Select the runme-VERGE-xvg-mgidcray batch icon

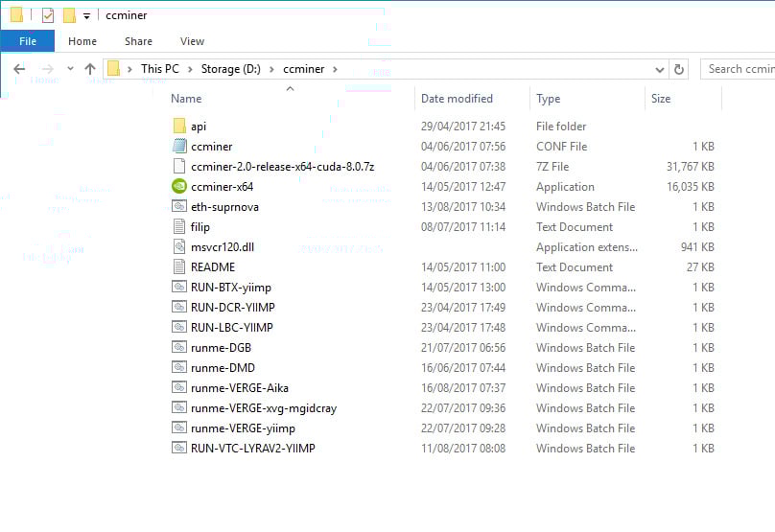point(179,408)
